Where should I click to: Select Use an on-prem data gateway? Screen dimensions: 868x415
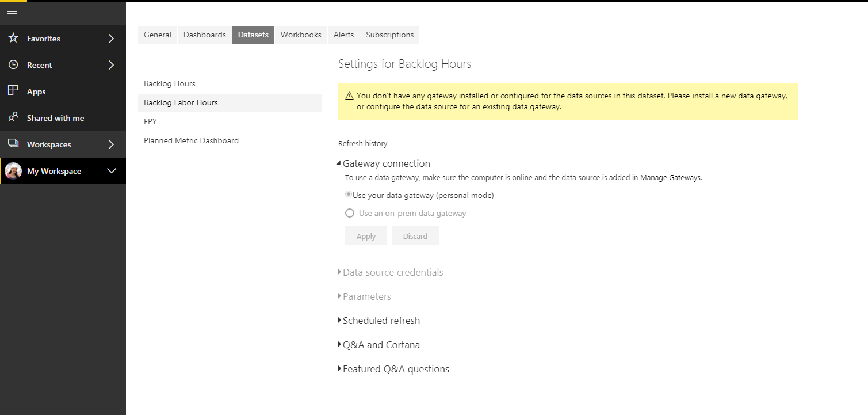[350, 213]
